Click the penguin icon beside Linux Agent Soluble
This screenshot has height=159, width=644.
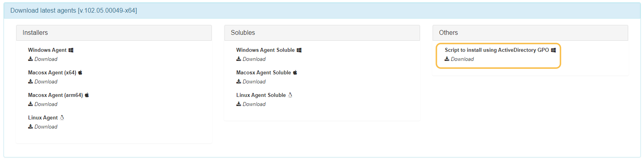point(290,95)
